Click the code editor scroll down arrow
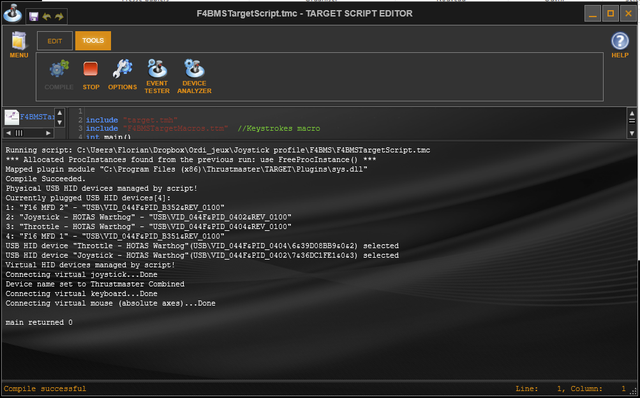 coord(631,133)
